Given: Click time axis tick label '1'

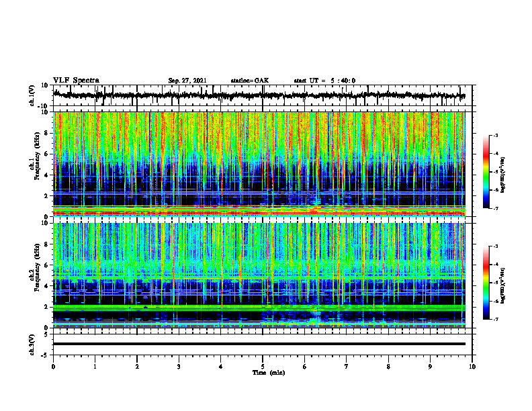Looking at the screenshot, I should [x=95, y=367].
